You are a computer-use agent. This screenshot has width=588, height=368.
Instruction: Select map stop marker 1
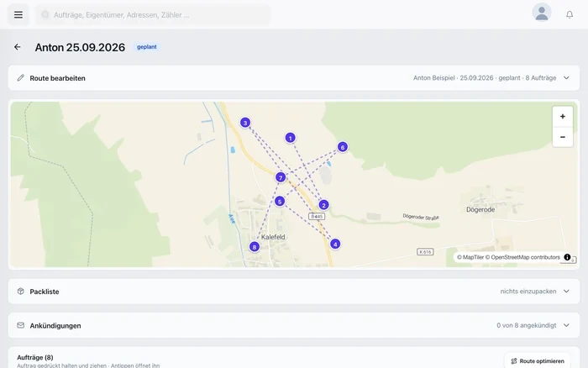(x=290, y=138)
